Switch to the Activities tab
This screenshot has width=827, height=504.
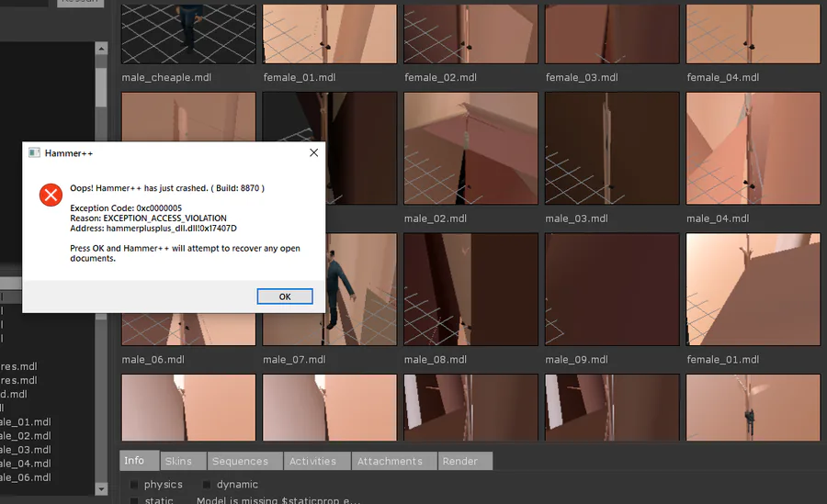click(317, 461)
